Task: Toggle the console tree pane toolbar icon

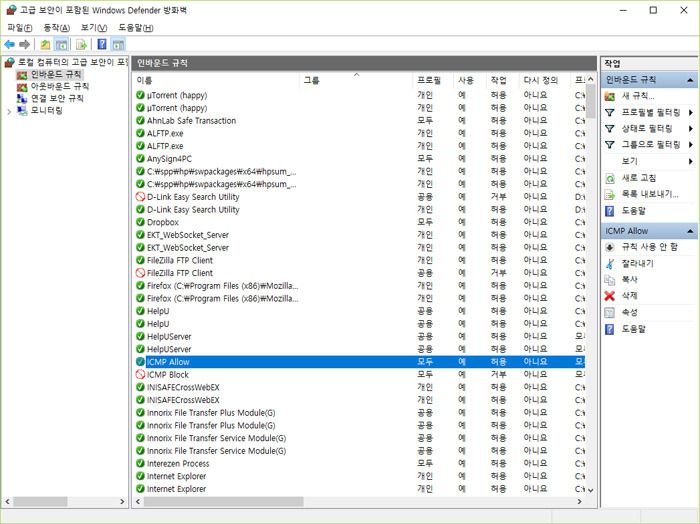Action: pos(61,45)
